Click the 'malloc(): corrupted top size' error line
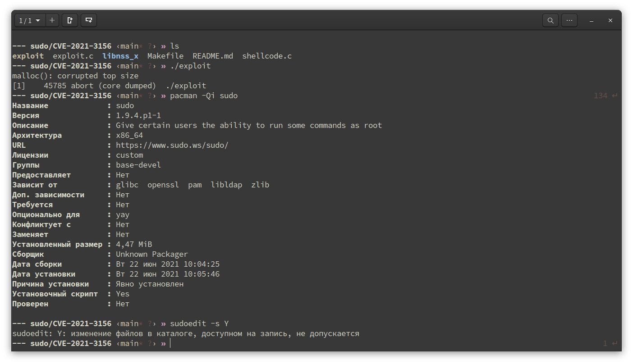Viewport: 633px width, 364px height. point(75,76)
